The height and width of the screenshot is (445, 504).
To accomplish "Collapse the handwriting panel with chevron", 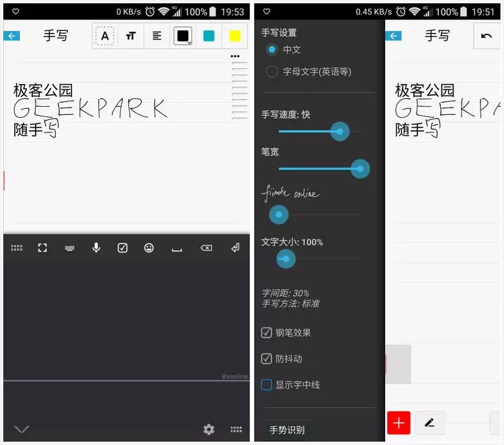I will (22, 430).
